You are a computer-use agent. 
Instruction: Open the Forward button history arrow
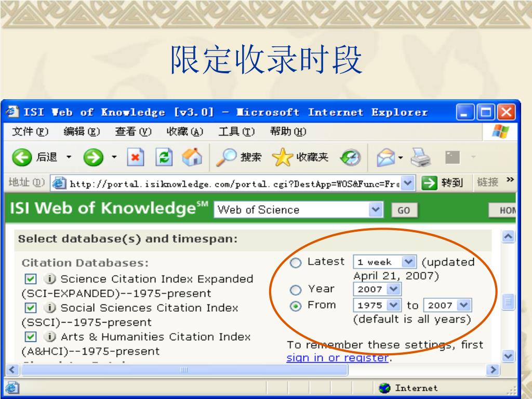coord(114,157)
